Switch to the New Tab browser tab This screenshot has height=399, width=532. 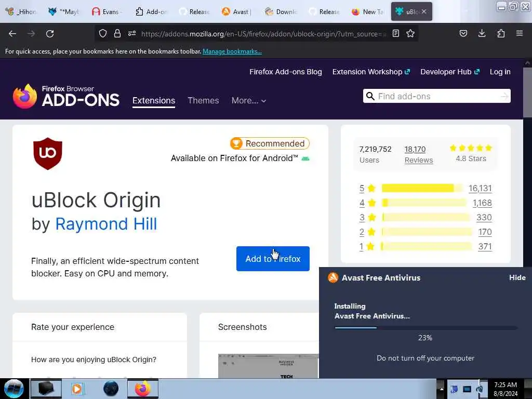(367, 11)
